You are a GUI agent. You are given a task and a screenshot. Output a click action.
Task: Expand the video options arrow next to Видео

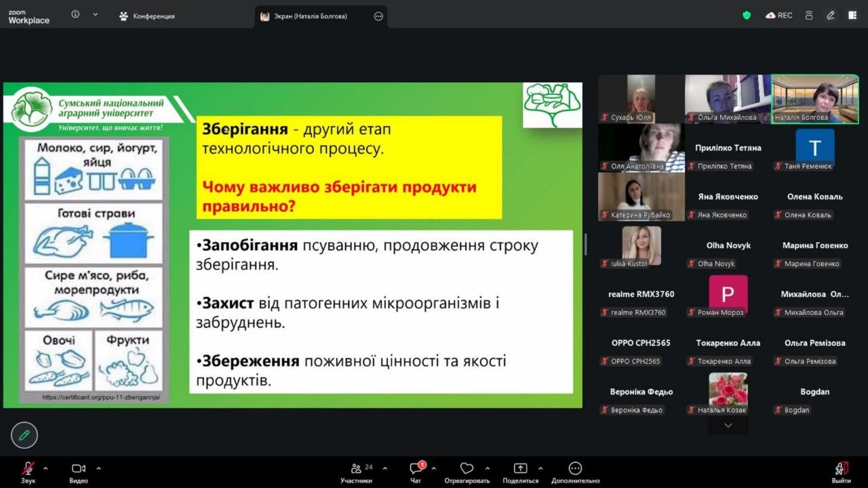point(98,468)
